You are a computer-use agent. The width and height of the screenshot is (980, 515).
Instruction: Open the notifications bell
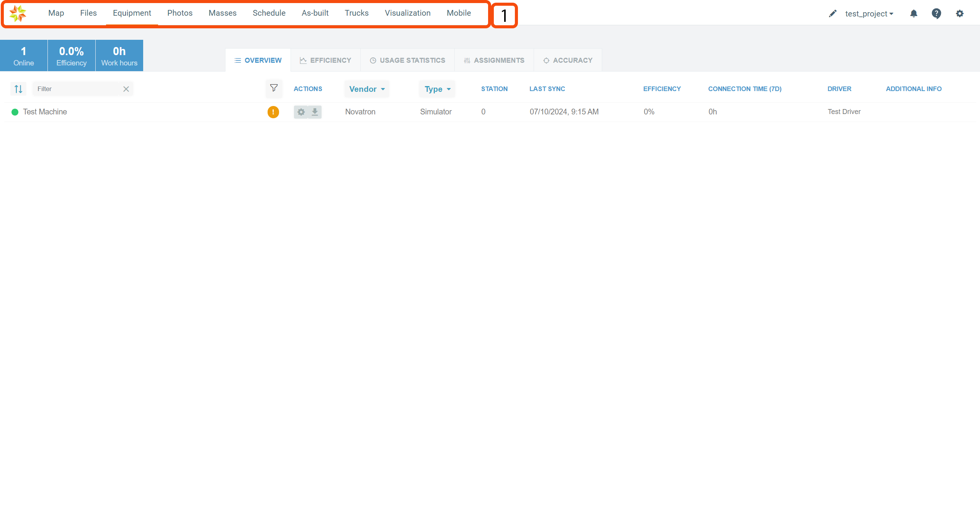(914, 14)
